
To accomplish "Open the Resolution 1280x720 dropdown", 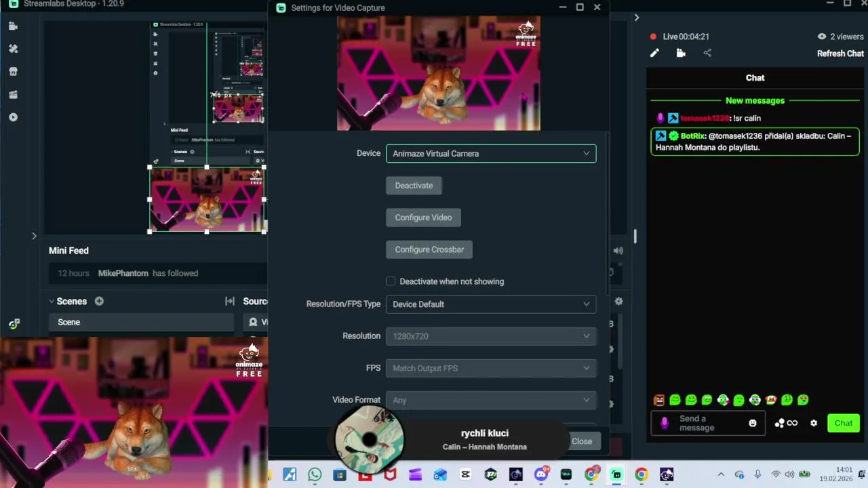I will pos(491,336).
